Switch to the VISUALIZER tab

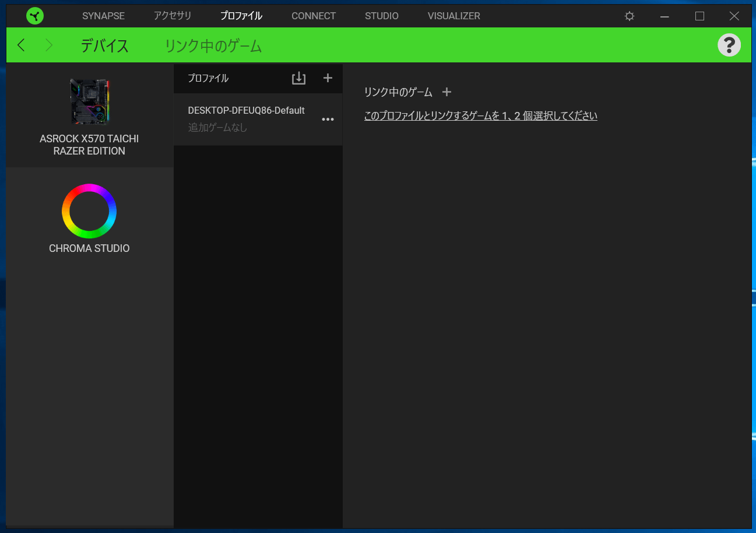pos(454,16)
